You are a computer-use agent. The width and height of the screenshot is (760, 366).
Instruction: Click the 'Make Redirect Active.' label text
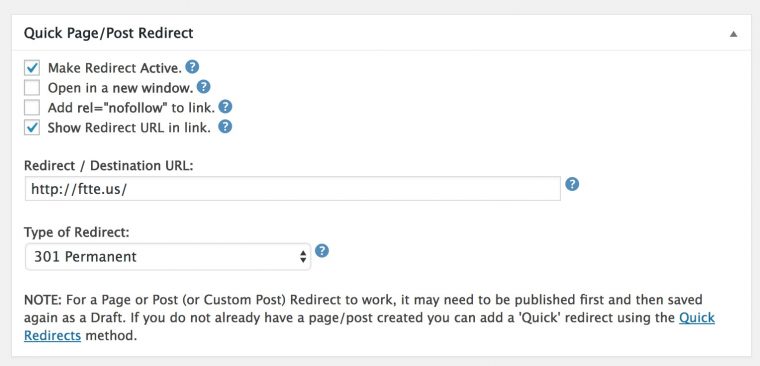pos(114,68)
